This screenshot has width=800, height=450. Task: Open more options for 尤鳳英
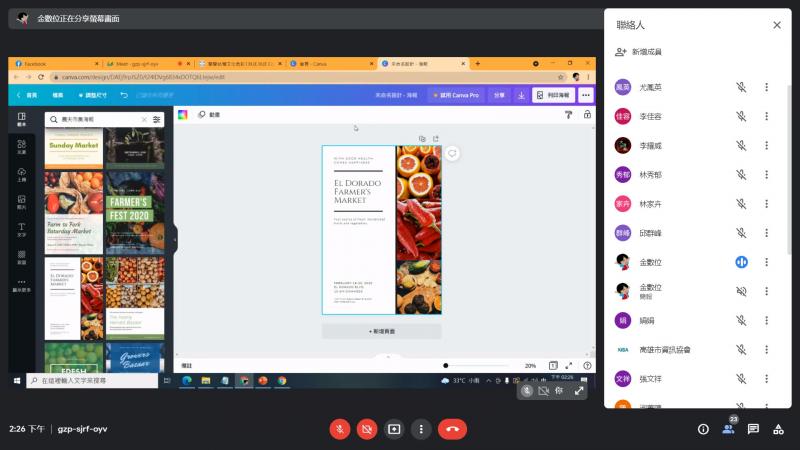(x=766, y=87)
